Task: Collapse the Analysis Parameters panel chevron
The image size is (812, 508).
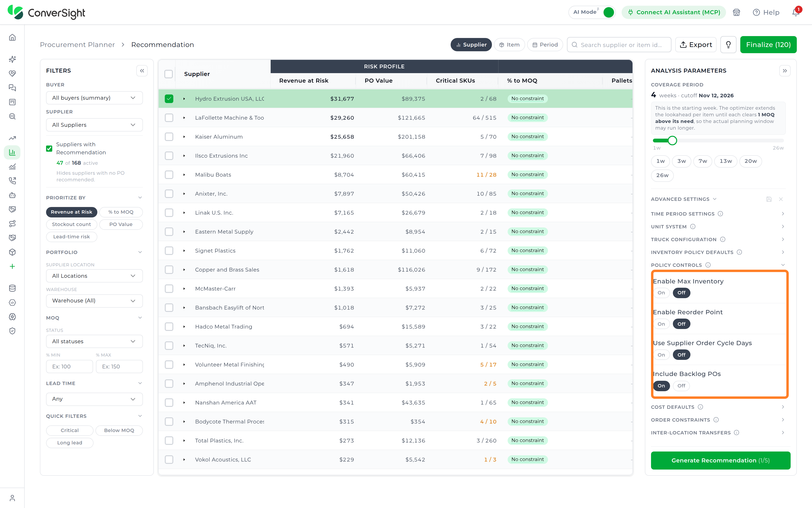Action: tap(785, 71)
